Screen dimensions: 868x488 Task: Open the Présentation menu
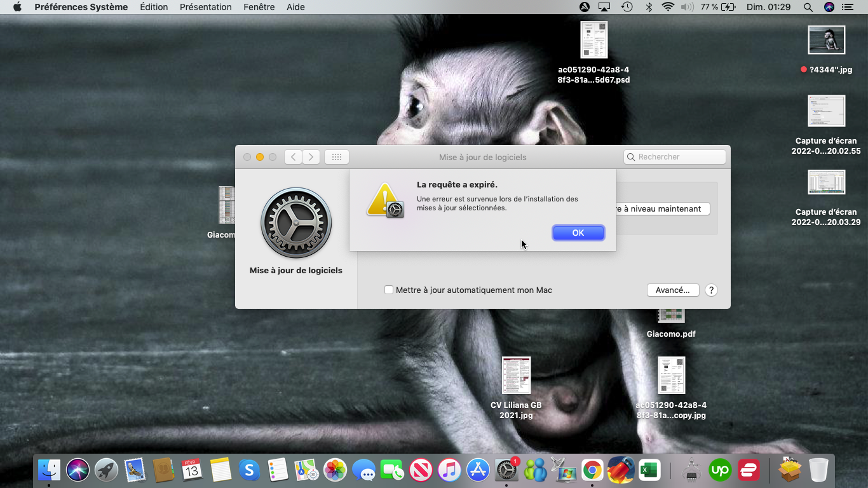pos(205,7)
